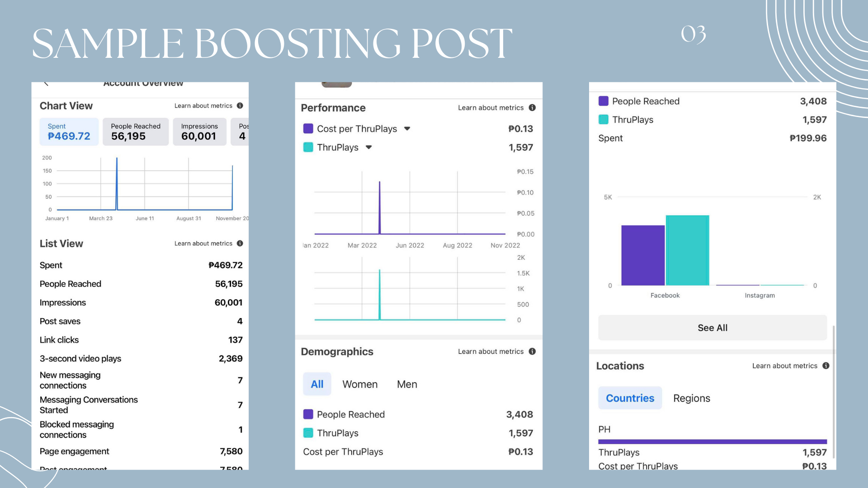Select the Countries tab in Locations
Image resolution: width=868 pixels, height=488 pixels.
[630, 399]
